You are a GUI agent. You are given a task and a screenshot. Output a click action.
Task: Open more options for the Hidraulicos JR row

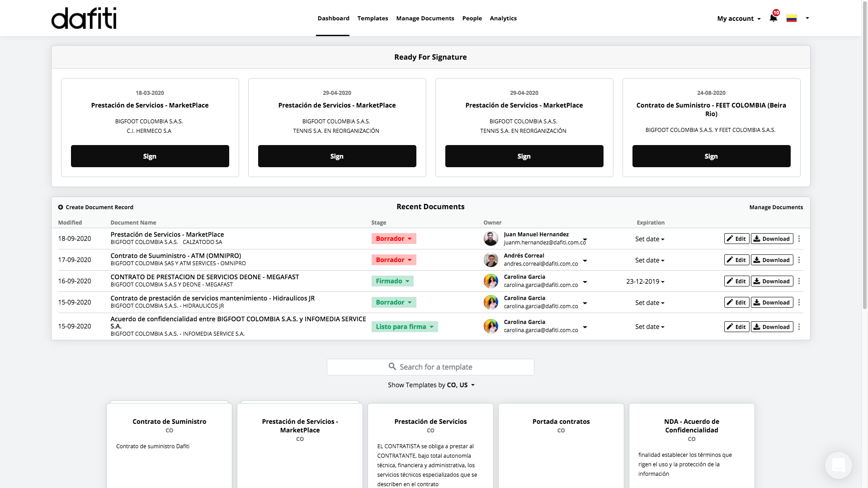point(799,302)
